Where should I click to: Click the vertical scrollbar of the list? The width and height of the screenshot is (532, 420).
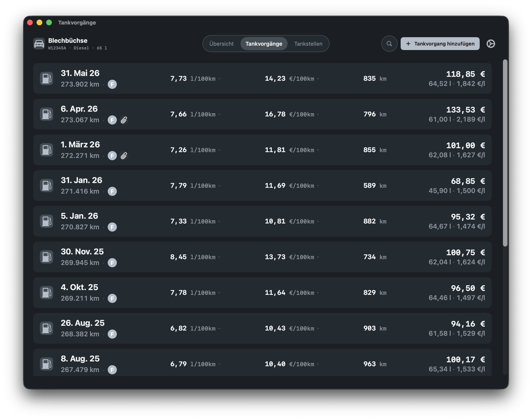pyautogui.click(x=505, y=153)
